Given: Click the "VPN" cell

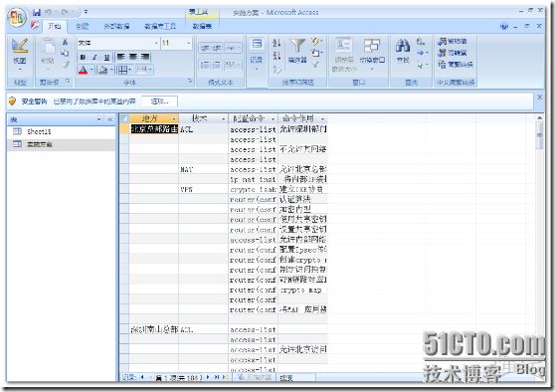Looking at the screenshot, I should [204, 189].
